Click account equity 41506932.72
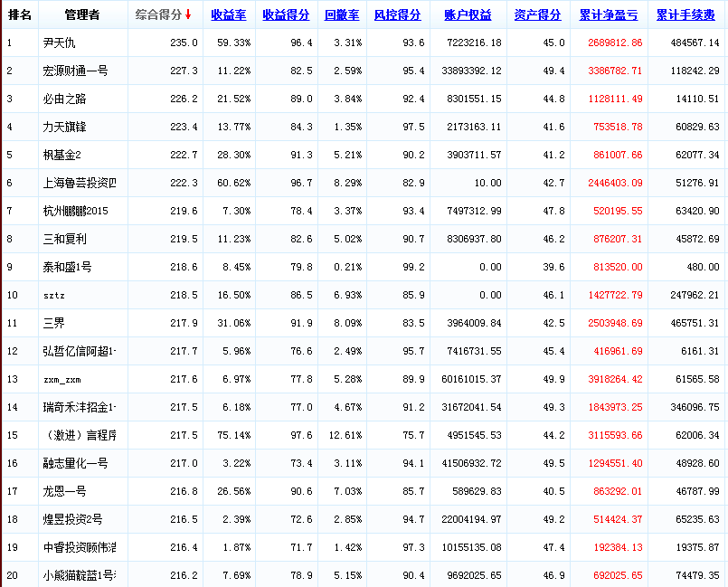Image resolution: width=728 pixels, height=587 pixels. pyautogui.click(x=471, y=463)
